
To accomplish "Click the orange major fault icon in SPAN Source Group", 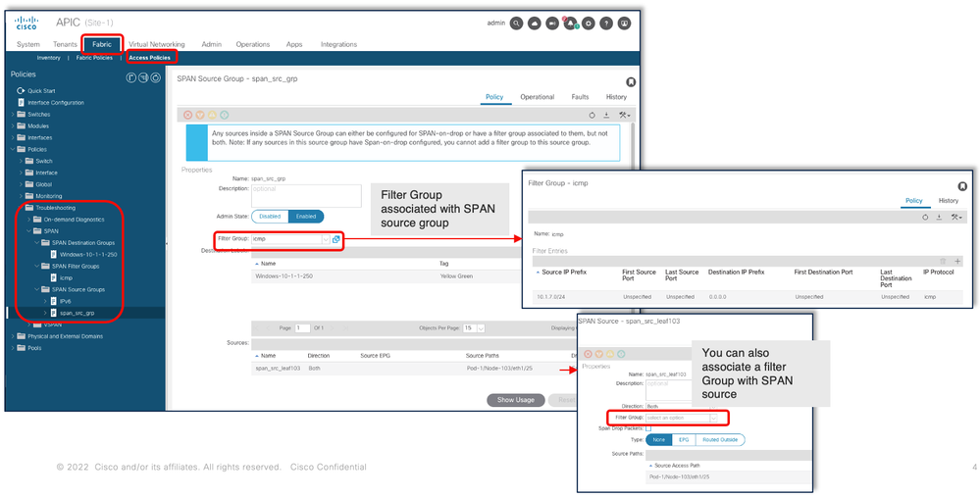I will click(x=200, y=115).
